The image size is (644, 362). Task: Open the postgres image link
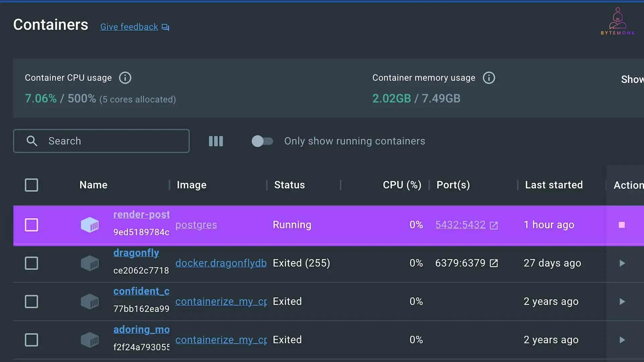point(196,225)
